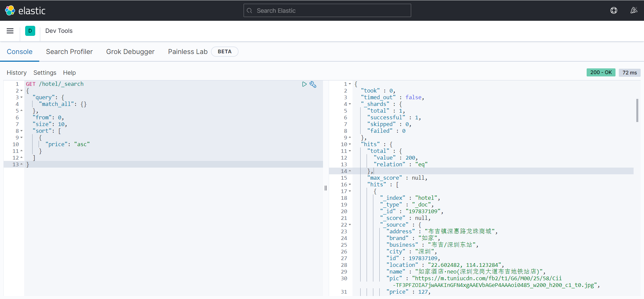
Task: Click the "took" : 0 response line
Action: (x=378, y=91)
